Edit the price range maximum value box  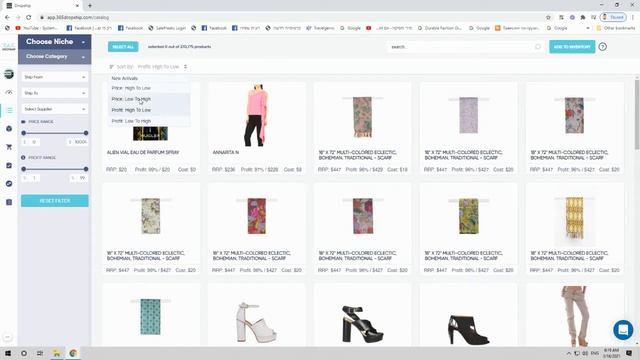click(x=78, y=142)
